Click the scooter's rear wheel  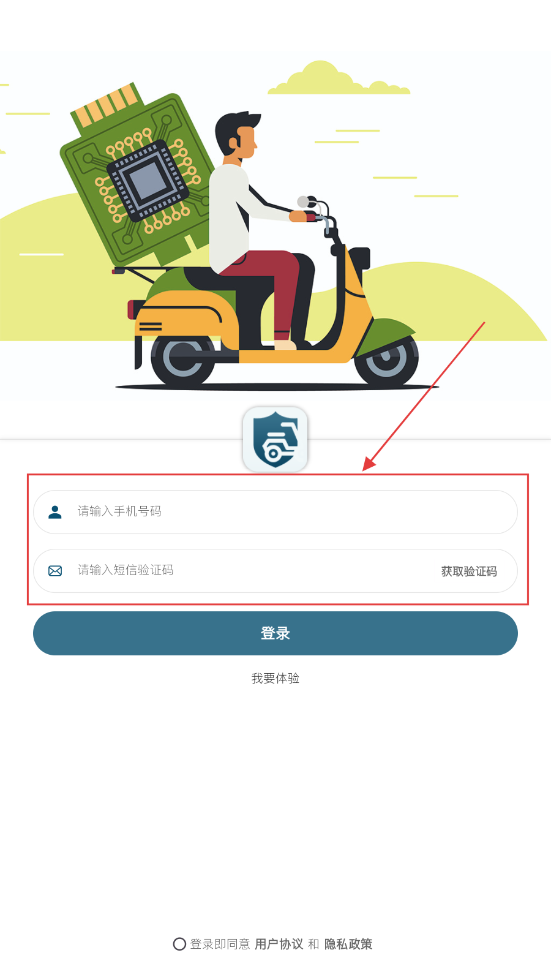183,360
